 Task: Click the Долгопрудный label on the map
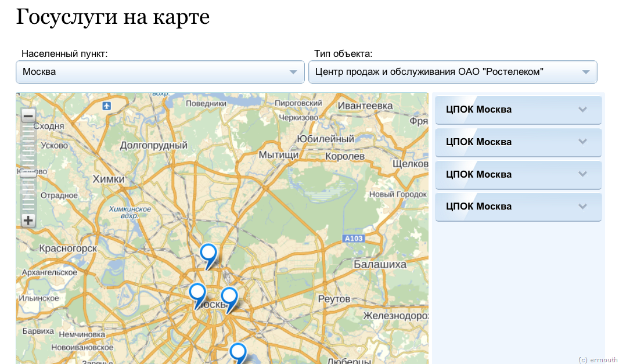pyautogui.click(x=153, y=145)
